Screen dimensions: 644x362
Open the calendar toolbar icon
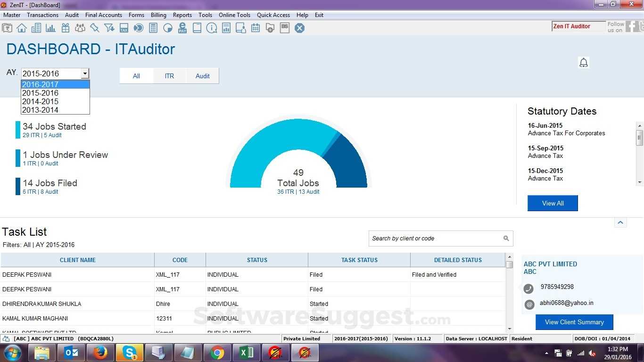tap(256, 28)
